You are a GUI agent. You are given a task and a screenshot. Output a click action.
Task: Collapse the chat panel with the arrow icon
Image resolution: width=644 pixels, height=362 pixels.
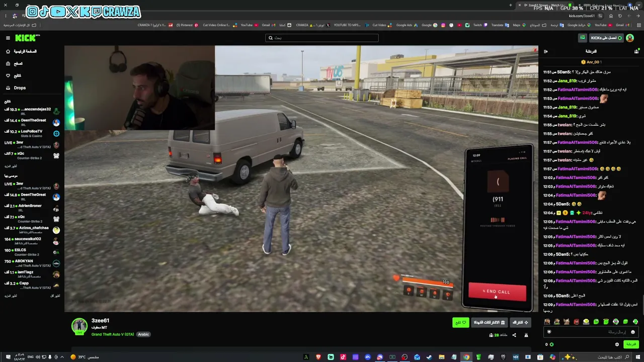[x=546, y=51]
